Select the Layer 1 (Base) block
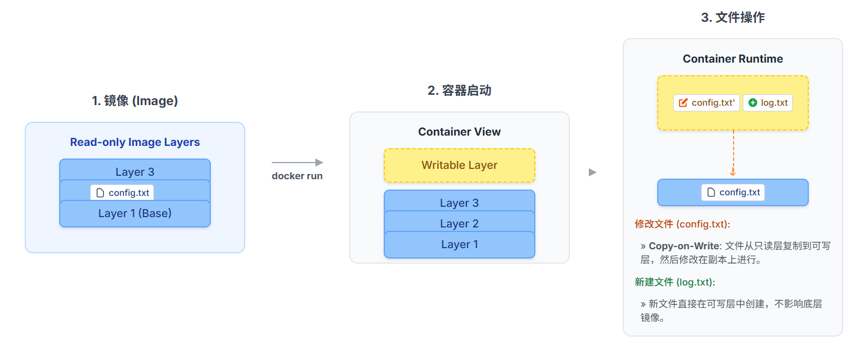Viewport: 868px width, 351px height. pyautogui.click(x=135, y=214)
